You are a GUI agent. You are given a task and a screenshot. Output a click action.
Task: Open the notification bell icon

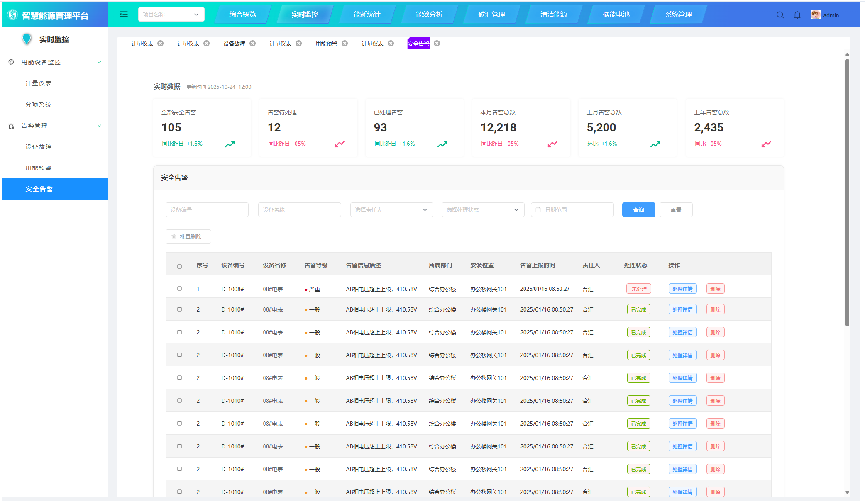[x=797, y=15]
